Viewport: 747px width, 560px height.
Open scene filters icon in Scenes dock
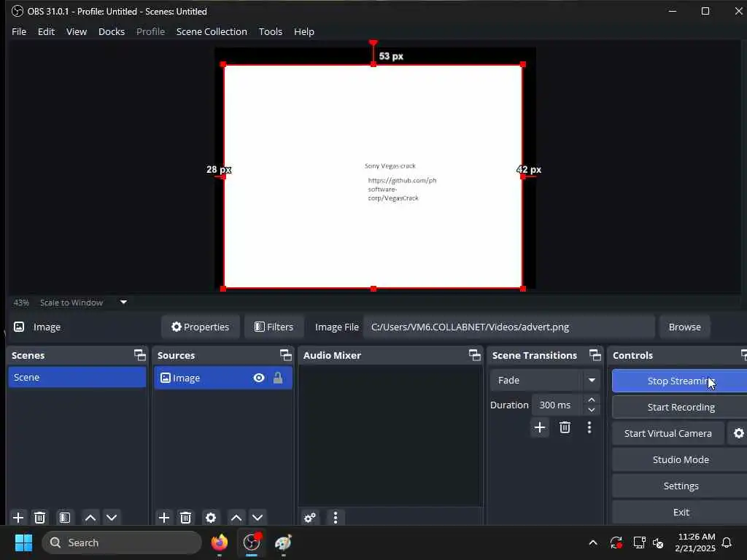tap(65, 517)
